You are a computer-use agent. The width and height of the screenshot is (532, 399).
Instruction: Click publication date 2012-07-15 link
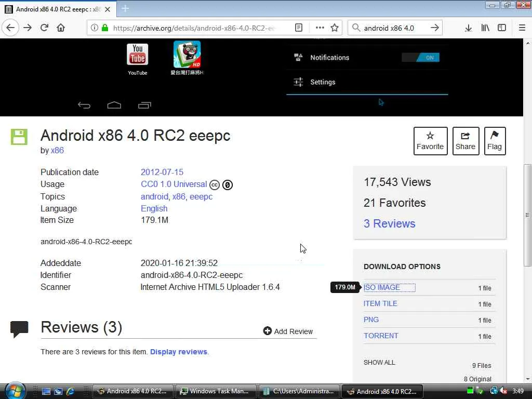click(162, 172)
